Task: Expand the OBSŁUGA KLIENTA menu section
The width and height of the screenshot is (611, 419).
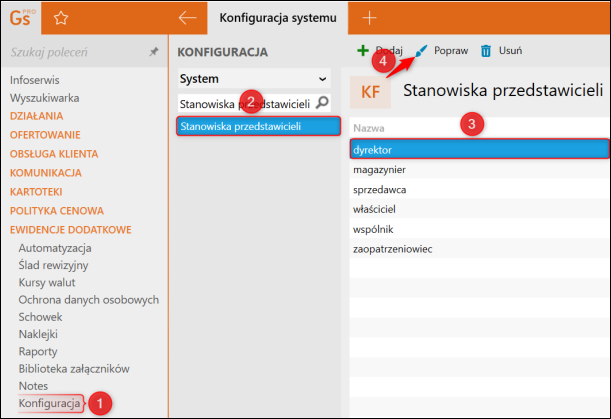Action: point(54,154)
